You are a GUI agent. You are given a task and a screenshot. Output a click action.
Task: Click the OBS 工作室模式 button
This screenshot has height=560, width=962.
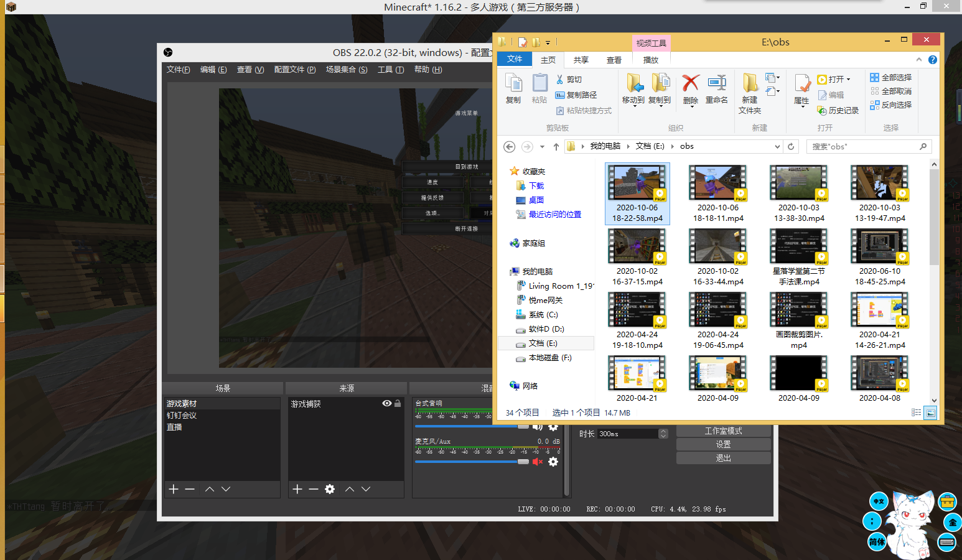point(723,431)
